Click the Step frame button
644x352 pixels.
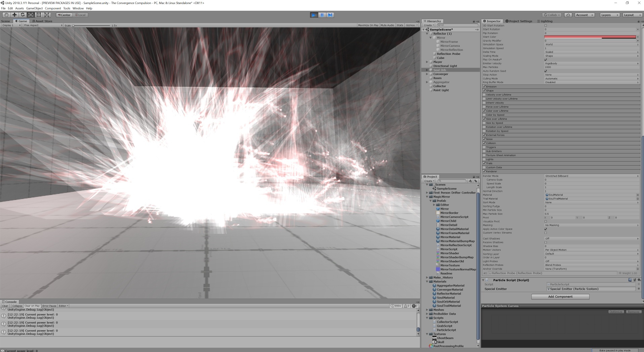click(x=330, y=15)
